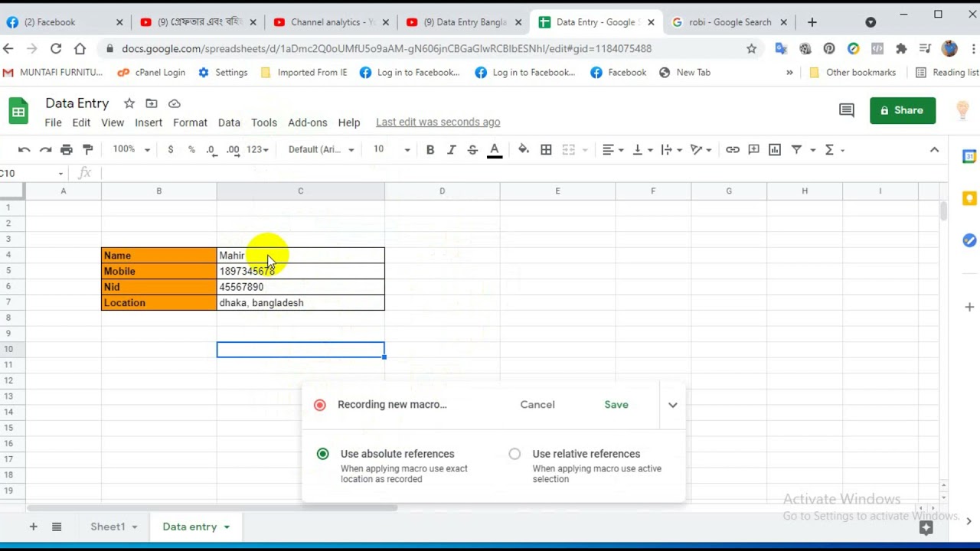
Task: Select cell containing Mahir
Action: (x=300, y=256)
